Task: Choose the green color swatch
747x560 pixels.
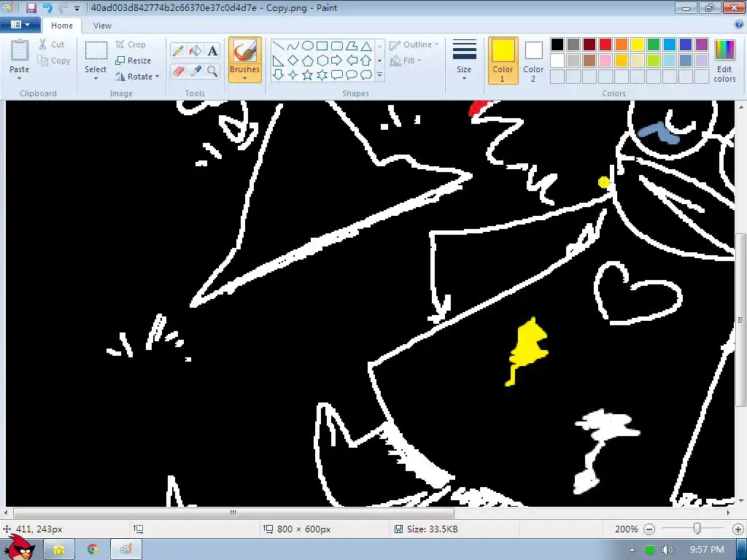Action: point(654,44)
